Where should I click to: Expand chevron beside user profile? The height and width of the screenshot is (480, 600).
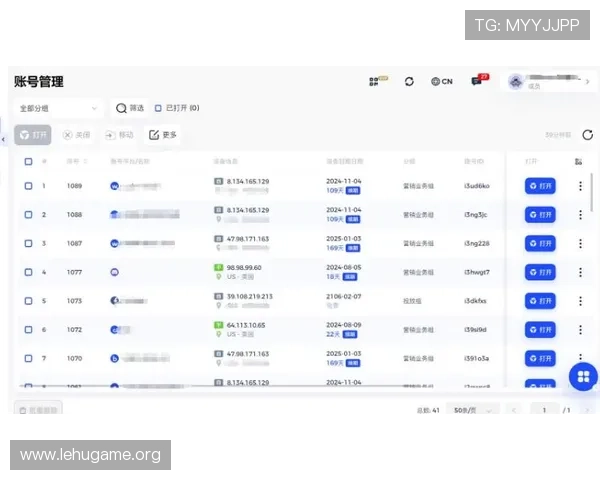587,82
